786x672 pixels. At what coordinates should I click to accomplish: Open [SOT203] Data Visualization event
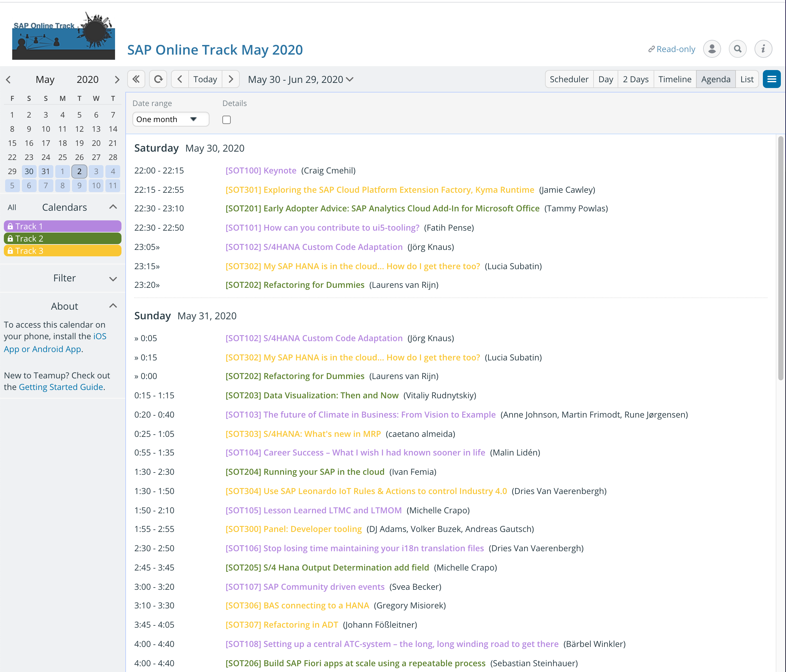(x=312, y=395)
